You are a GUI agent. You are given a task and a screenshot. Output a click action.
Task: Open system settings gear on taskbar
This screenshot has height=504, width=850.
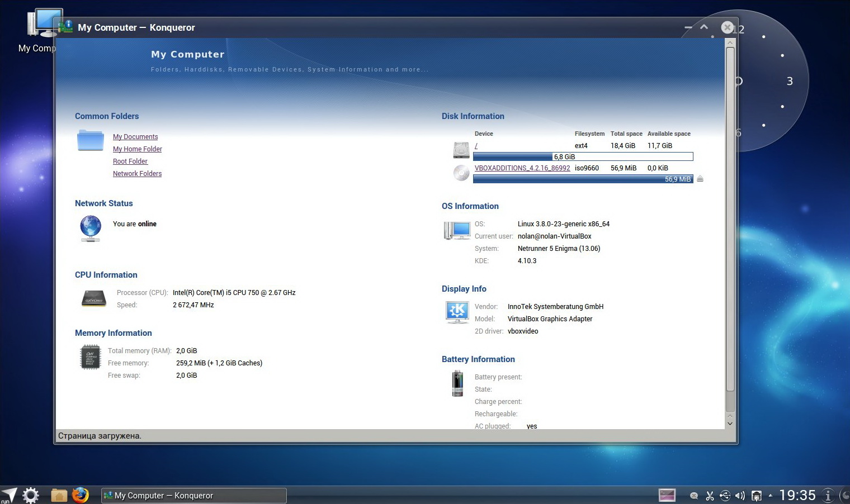(x=31, y=495)
